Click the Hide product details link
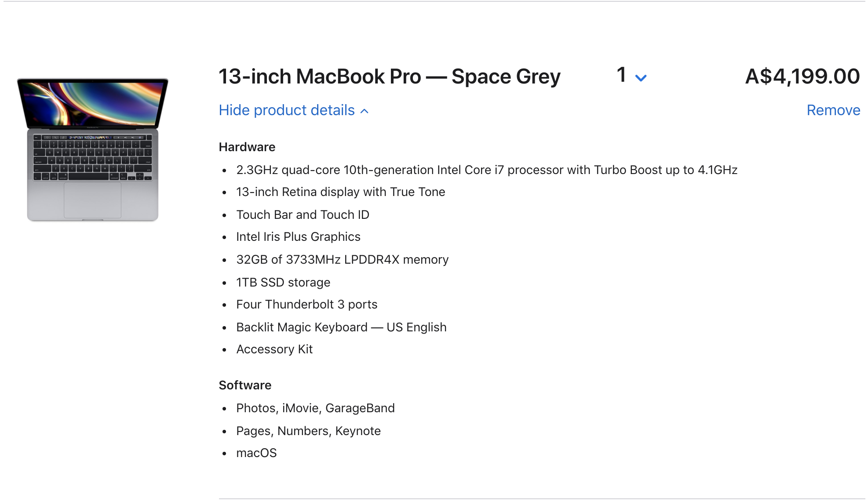The height and width of the screenshot is (501, 868). (287, 110)
